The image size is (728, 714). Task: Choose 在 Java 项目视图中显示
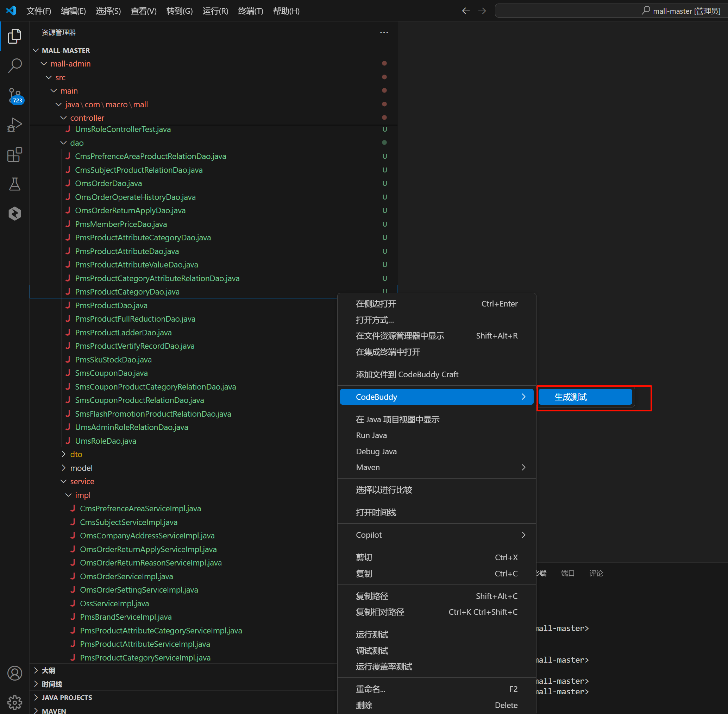(437, 419)
